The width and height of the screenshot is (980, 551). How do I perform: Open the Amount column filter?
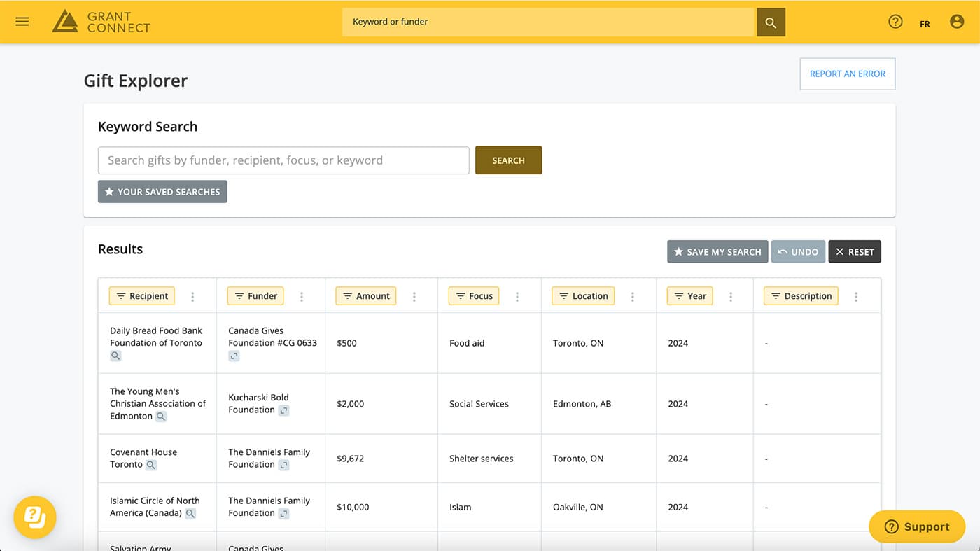(x=366, y=296)
